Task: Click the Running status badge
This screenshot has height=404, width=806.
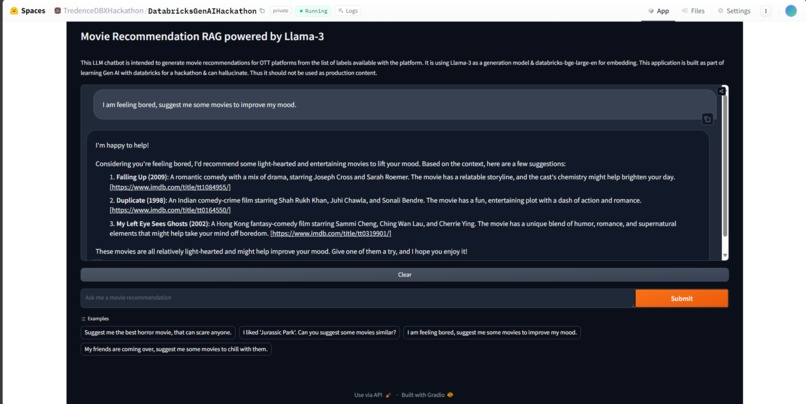Action: [313, 11]
